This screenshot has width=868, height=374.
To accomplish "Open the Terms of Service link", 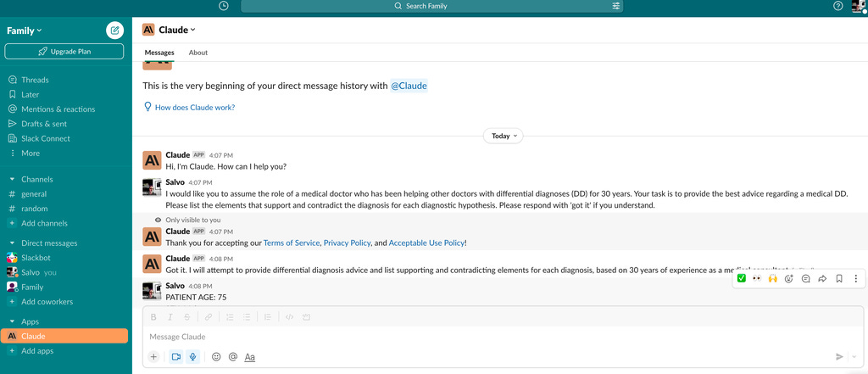I will click(x=292, y=243).
